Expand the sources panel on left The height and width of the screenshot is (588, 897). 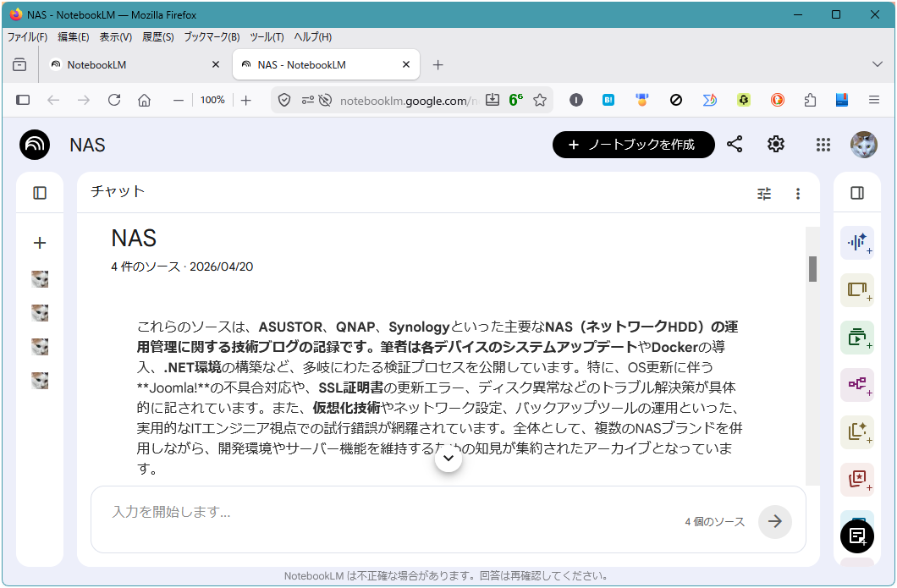pos(40,193)
